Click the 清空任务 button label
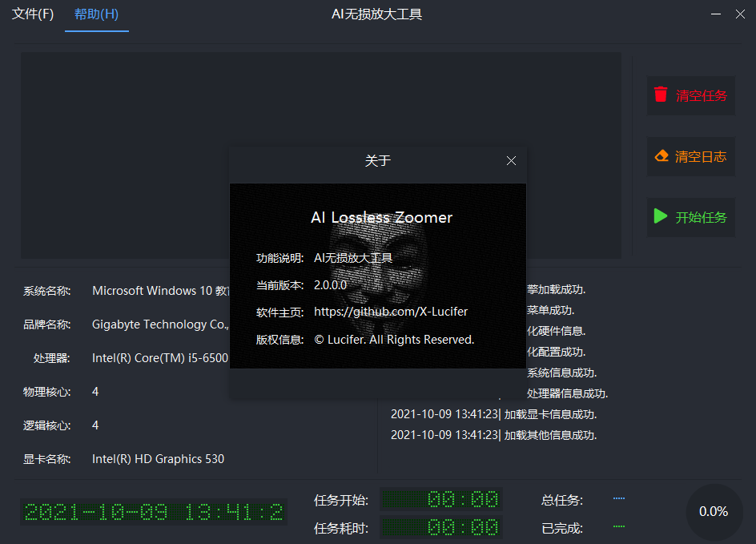Viewport: 756px width, 544px height. click(701, 95)
